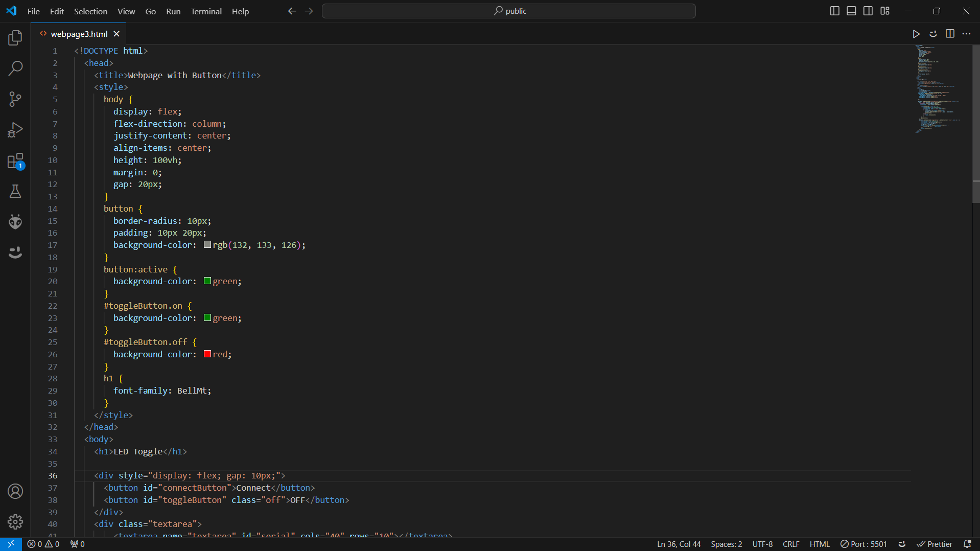Stop Live Server on Port : 5501
The height and width of the screenshot is (551, 980).
[864, 544]
